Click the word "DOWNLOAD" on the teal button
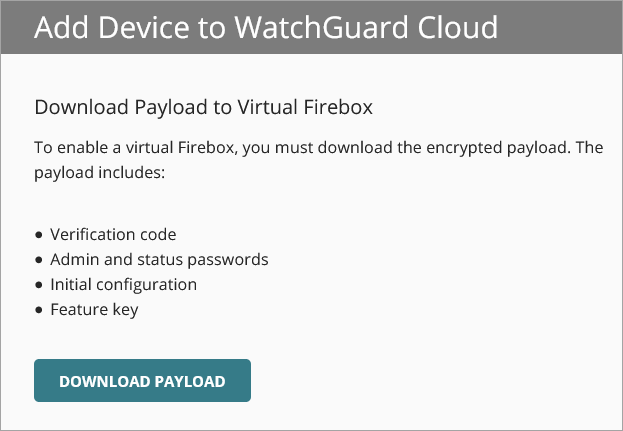The height and width of the screenshot is (431, 623). tap(104, 381)
